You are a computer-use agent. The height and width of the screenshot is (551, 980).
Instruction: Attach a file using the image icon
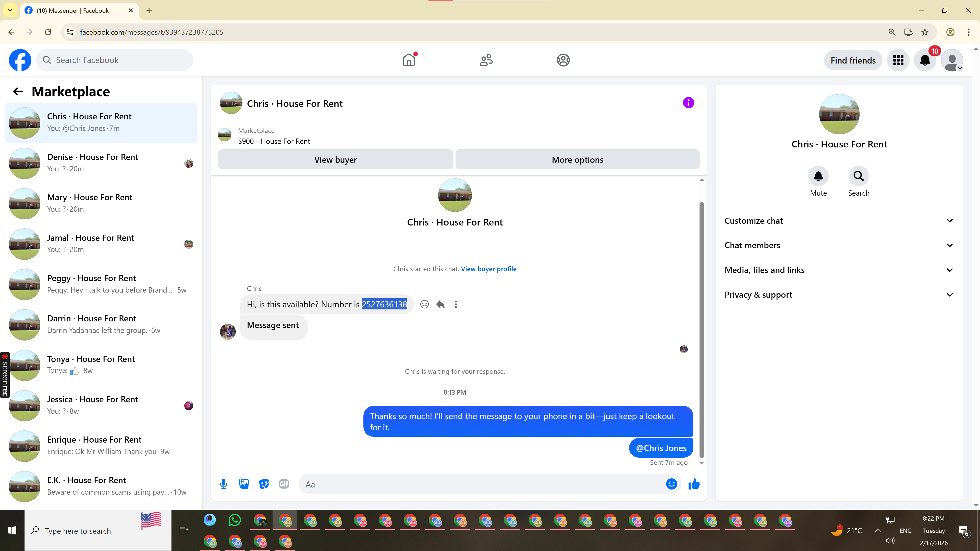click(x=243, y=484)
